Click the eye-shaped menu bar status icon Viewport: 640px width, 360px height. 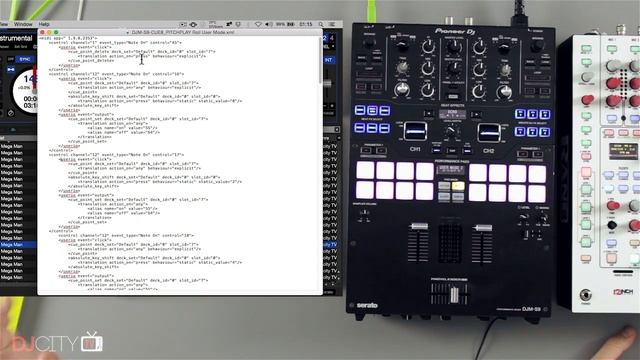pos(193,24)
